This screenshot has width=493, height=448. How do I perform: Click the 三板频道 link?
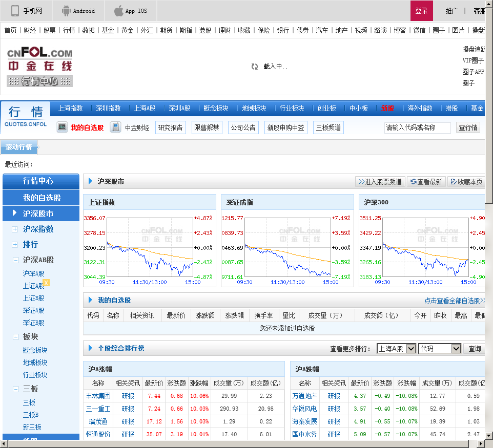[x=328, y=127]
